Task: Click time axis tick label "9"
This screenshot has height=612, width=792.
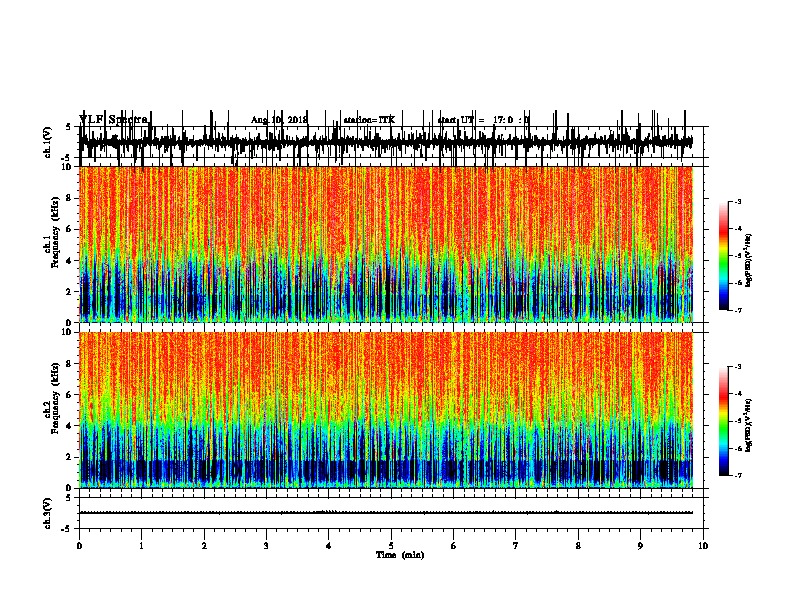Action: pyautogui.click(x=640, y=546)
